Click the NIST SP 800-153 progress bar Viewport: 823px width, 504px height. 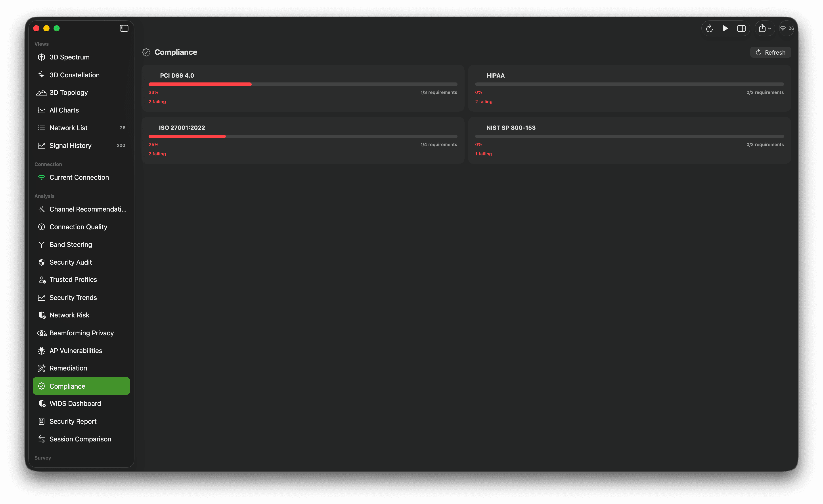tap(629, 136)
